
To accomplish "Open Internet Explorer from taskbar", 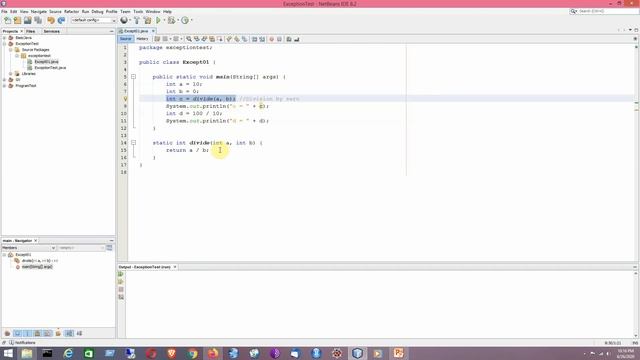I will pos(68,353).
